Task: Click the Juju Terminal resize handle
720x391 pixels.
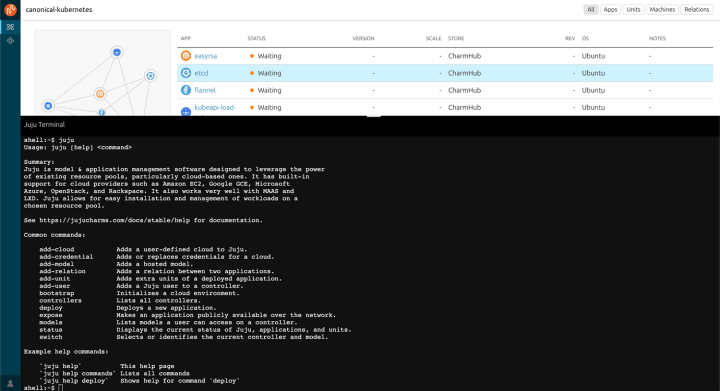Action: point(373,116)
